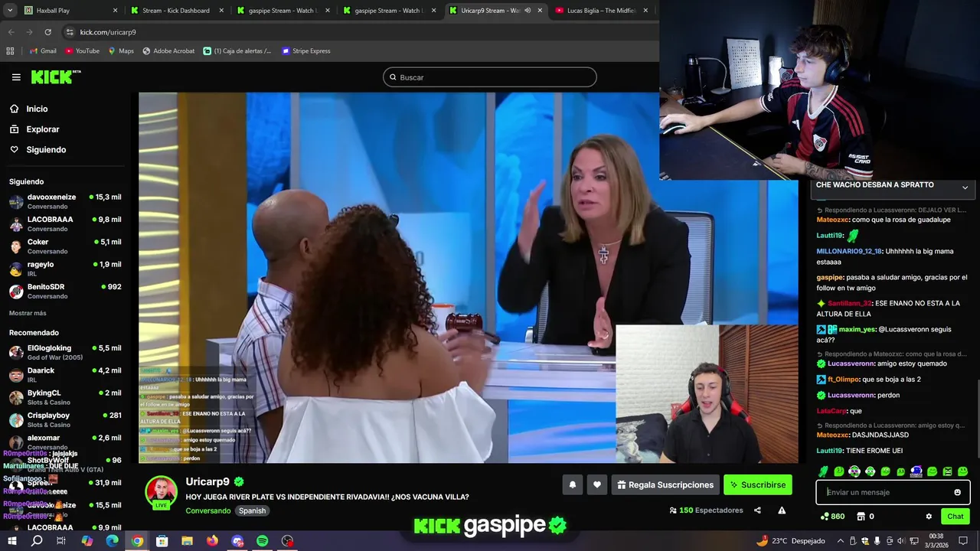This screenshot has width=980, height=551.
Task: Switch to Stream - Kick Dashboard tab
Action: [176, 11]
